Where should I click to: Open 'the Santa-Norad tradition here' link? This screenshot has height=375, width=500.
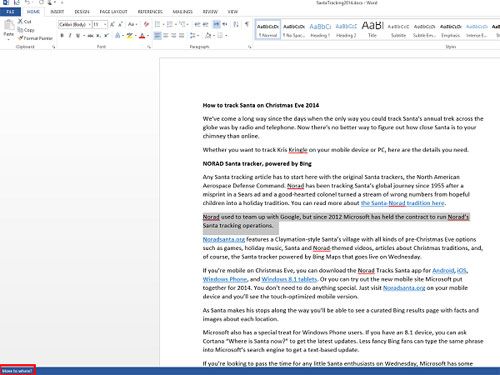(x=403, y=203)
